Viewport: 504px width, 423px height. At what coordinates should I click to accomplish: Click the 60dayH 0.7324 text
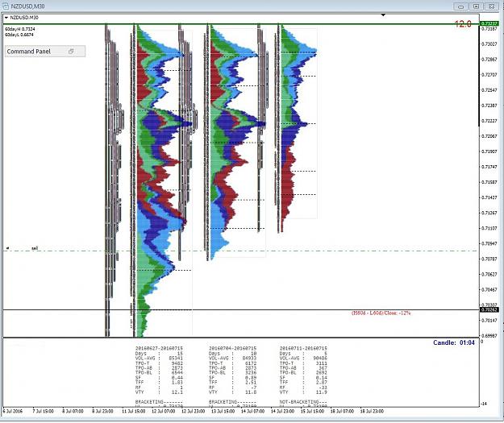[20, 29]
